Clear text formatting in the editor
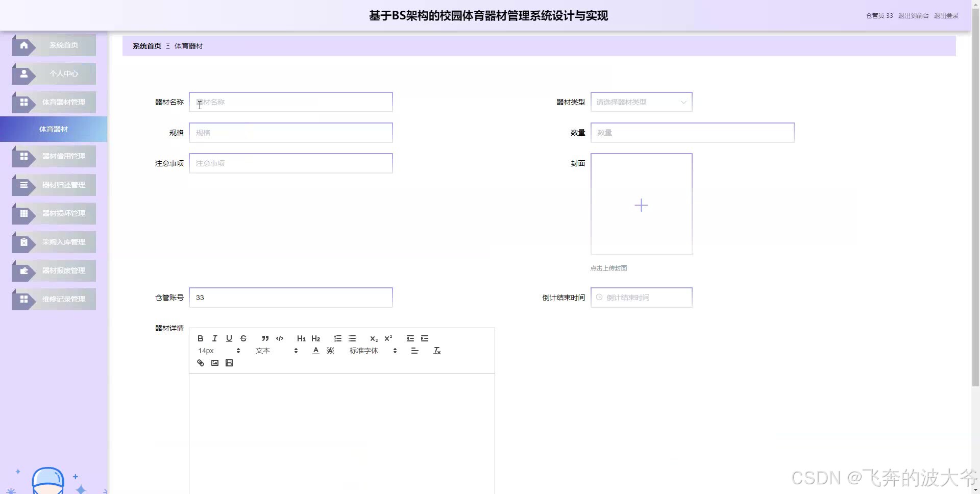Screen dimensions: 980x494 (437, 351)
